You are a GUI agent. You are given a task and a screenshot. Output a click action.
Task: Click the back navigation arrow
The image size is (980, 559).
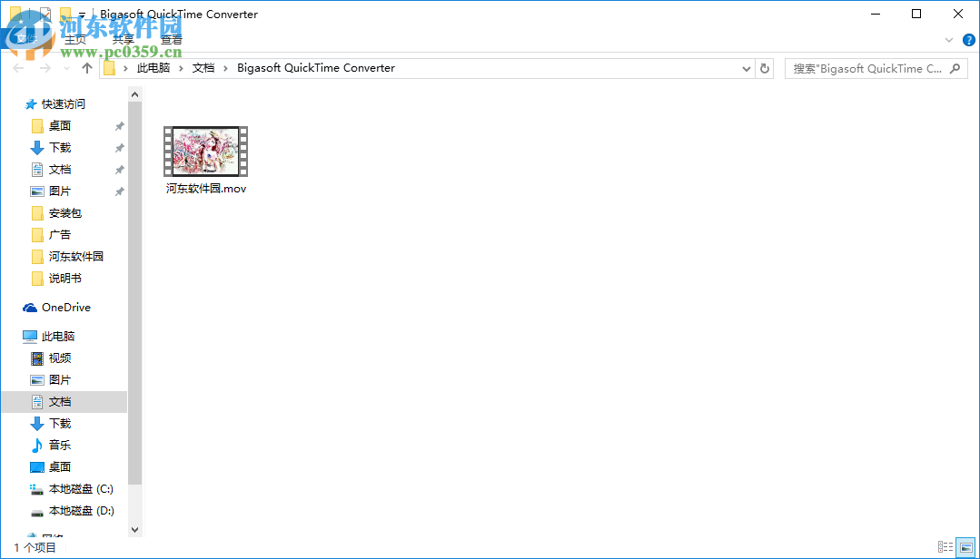coord(18,67)
